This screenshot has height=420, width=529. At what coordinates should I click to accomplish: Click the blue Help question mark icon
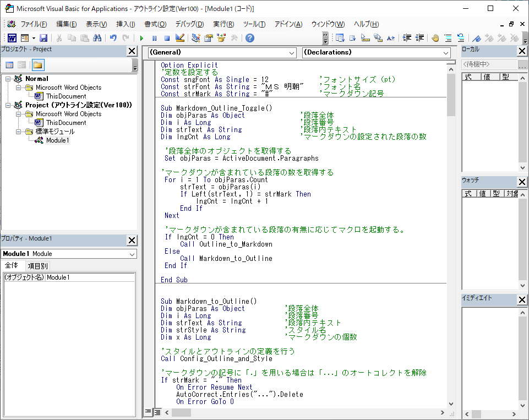click(x=250, y=38)
